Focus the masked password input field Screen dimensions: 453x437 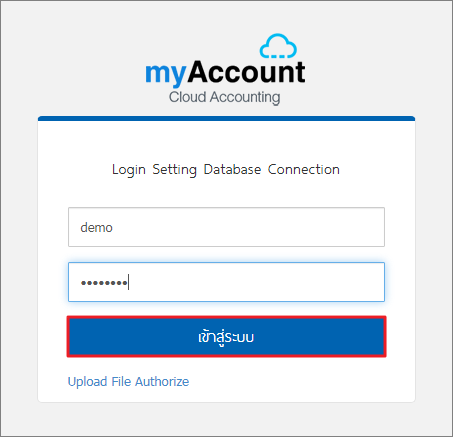click(226, 282)
